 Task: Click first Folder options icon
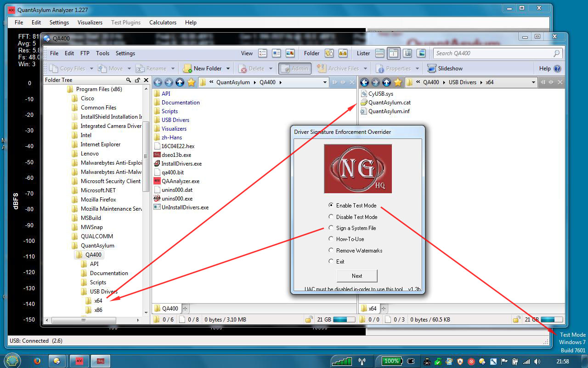tap(329, 53)
